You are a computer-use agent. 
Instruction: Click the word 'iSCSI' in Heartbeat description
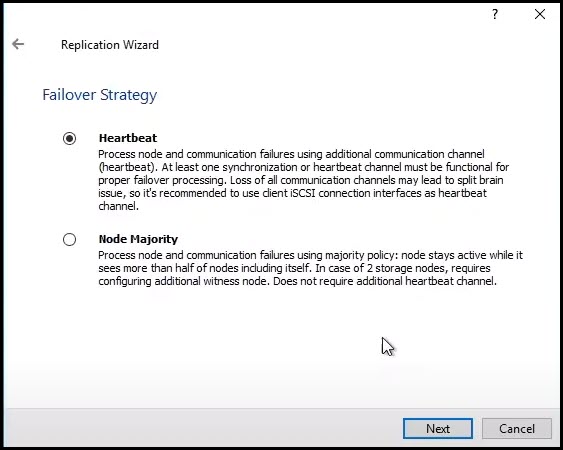coord(302,193)
